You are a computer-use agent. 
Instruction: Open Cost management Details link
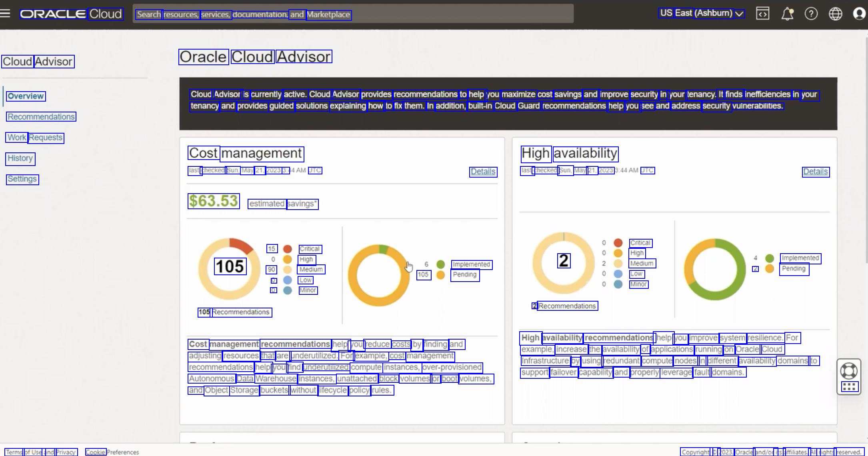click(483, 172)
